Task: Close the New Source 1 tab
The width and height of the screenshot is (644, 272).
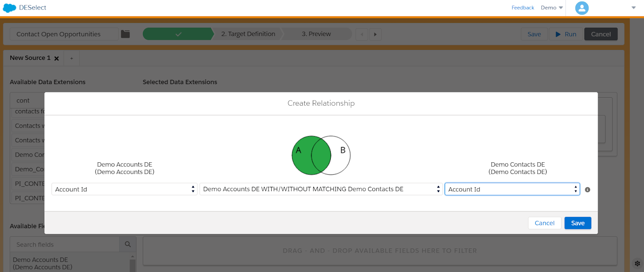Action: pyautogui.click(x=57, y=58)
